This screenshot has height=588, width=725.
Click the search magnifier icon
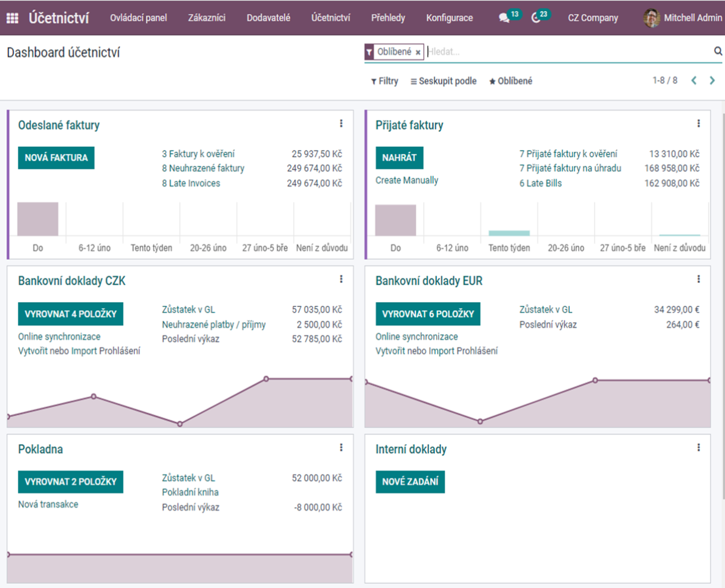(x=718, y=51)
